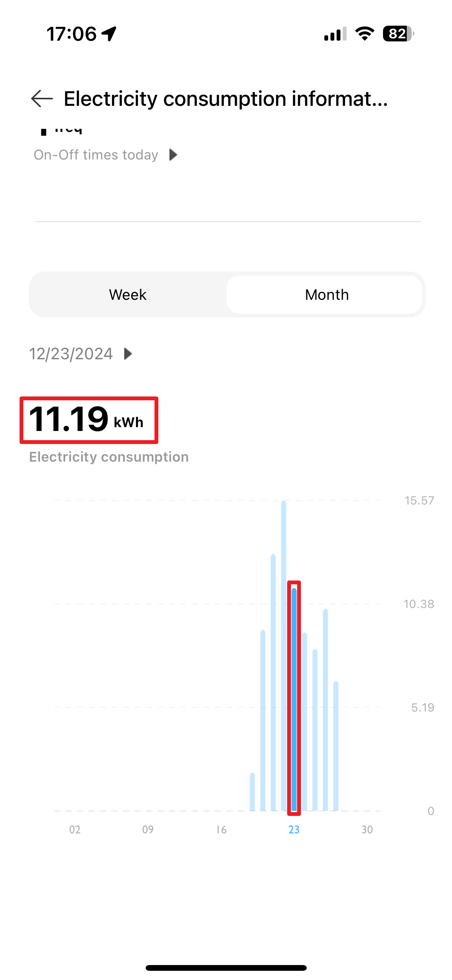Tap the battery level indicator
Image resolution: width=452 pixels, height=980 pixels.
(x=398, y=34)
